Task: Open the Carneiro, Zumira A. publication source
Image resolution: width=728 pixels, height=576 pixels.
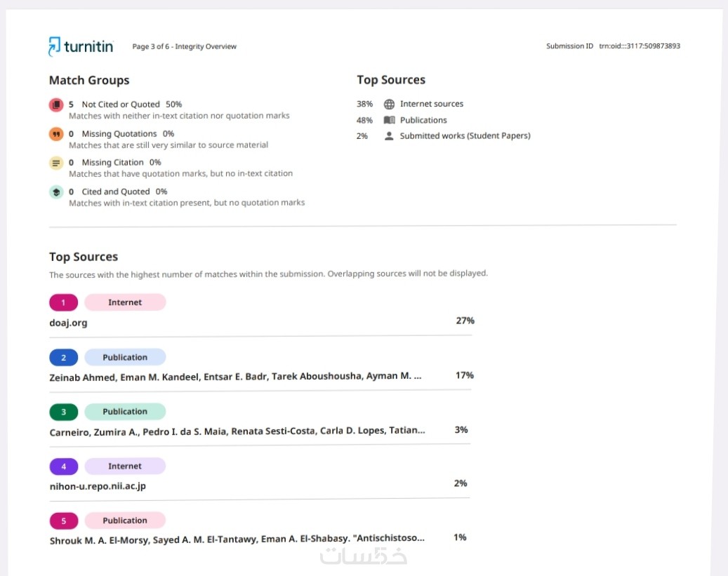Action: tap(237, 431)
